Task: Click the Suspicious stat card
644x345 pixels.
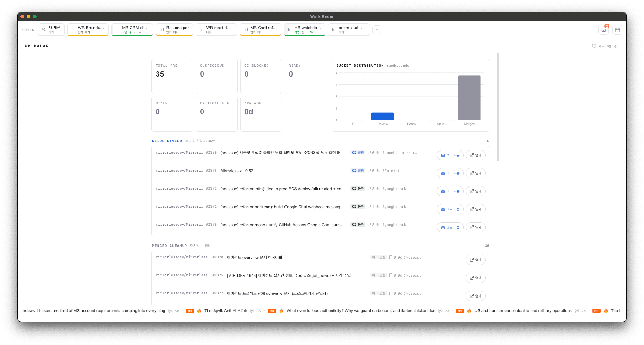Action: coord(217,76)
